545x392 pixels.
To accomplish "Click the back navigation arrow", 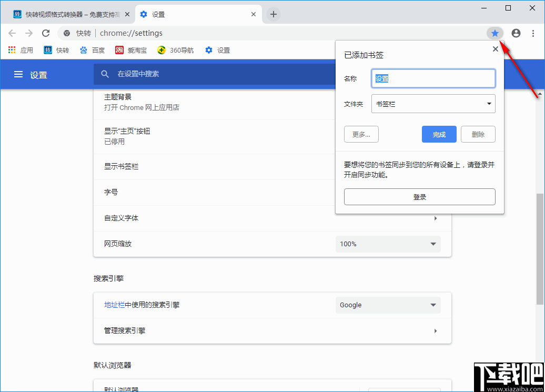I will point(12,33).
